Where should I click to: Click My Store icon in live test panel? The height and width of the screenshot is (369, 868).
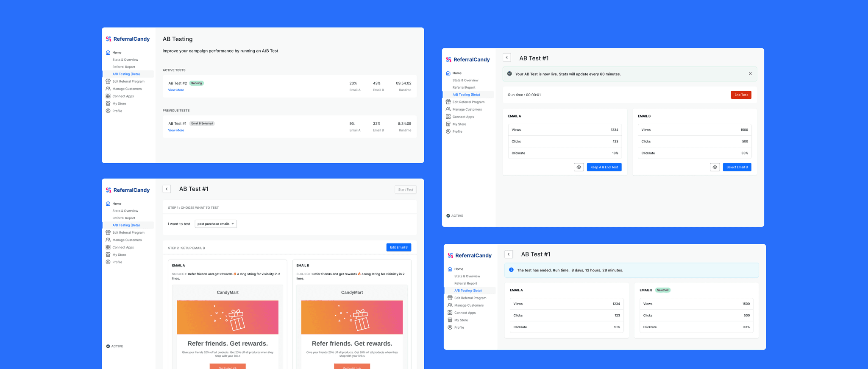click(x=448, y=124)
